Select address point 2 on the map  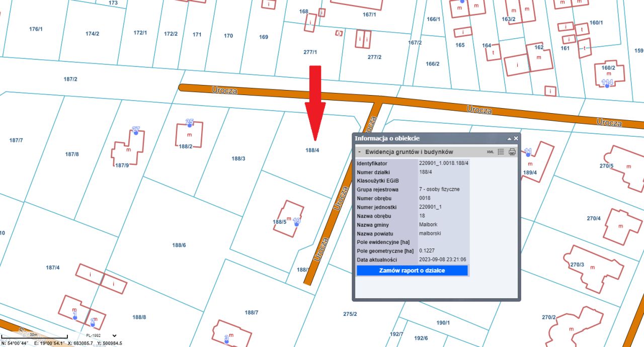pos(93,323)
